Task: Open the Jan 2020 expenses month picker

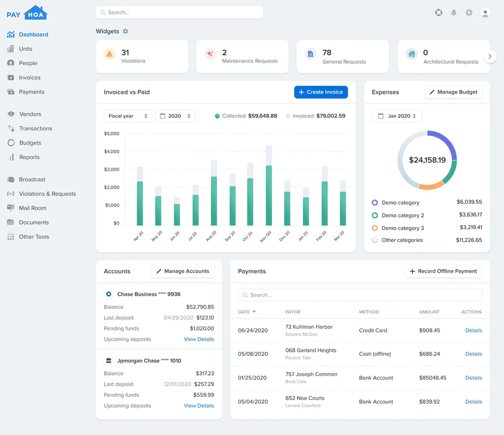Action: coord(397,116)
